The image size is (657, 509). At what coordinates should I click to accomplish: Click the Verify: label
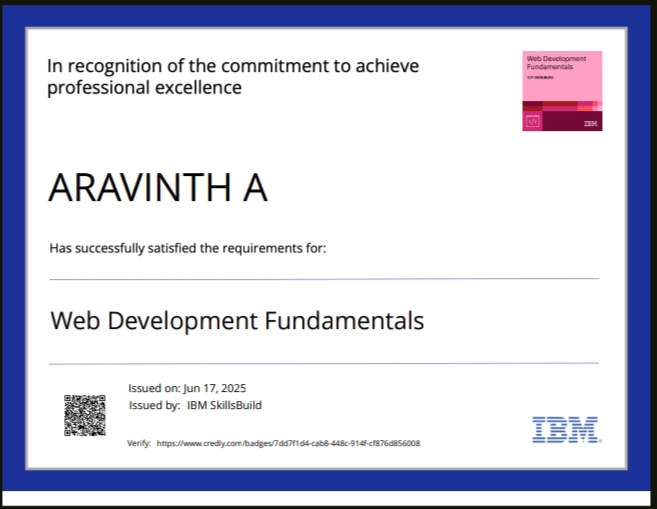click(139, 443)
